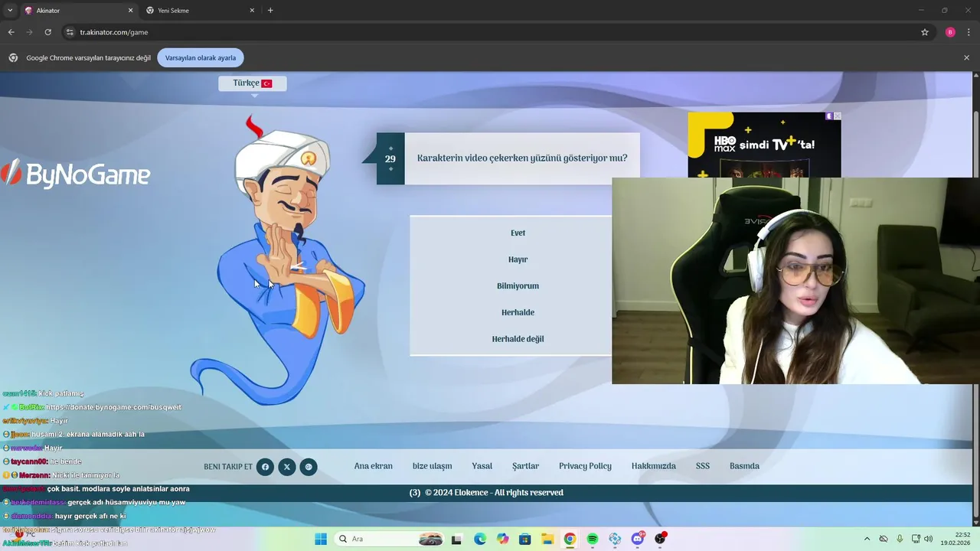This screenshot has width=980, height=551.
Task: Close the HBO Max advertisement
Action: tap(837, 116)
